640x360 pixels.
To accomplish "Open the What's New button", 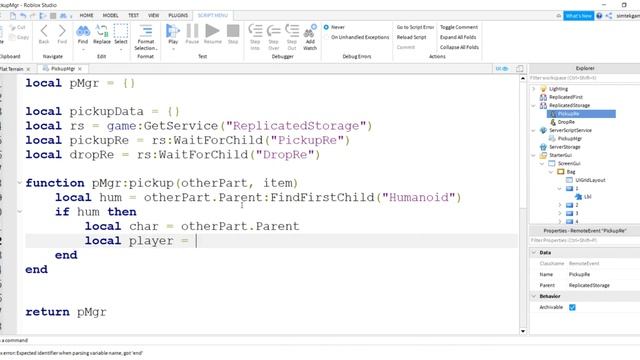I will point(578,16).
